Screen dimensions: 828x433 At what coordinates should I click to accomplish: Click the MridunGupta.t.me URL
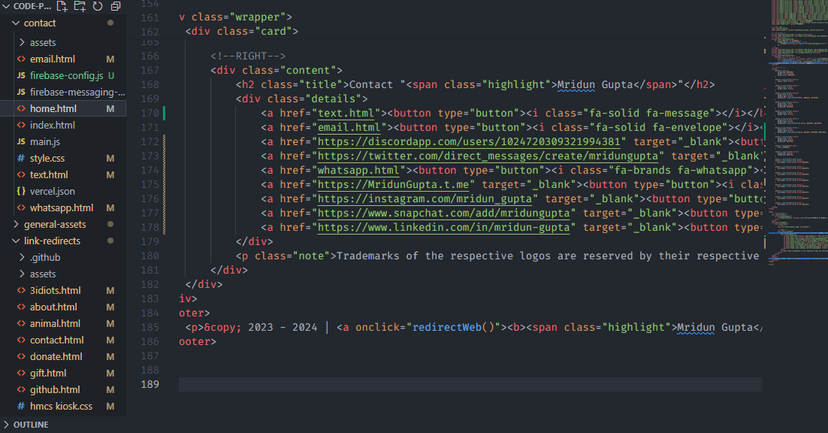click(393, 184)
